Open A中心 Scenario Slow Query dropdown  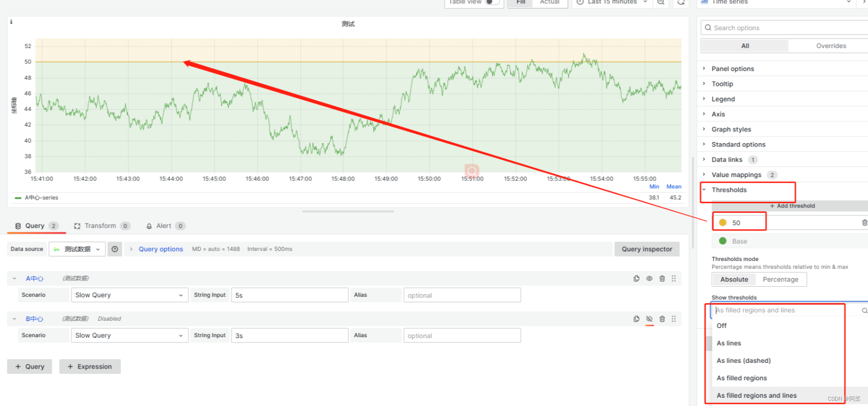click(129, 295)
